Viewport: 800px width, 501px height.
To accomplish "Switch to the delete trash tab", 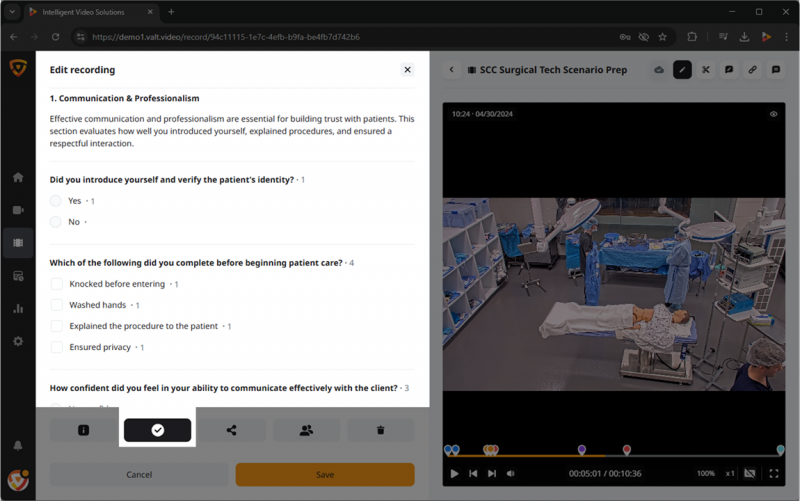I will click(x=381, y=430).
